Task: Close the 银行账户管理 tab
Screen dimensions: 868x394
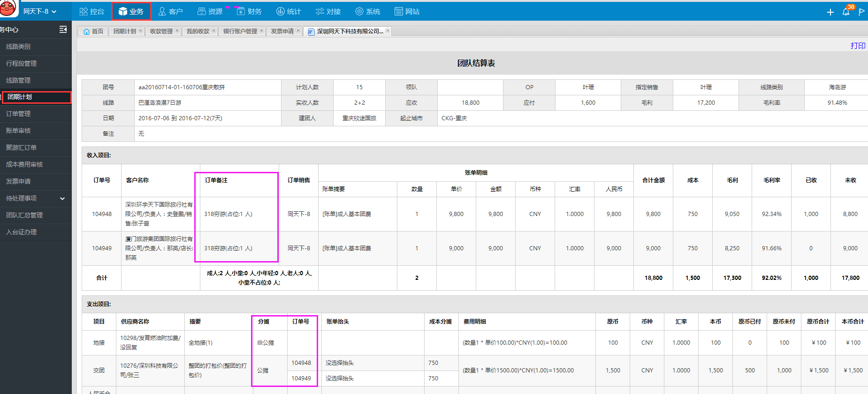Action: click(x=261, y=31)
